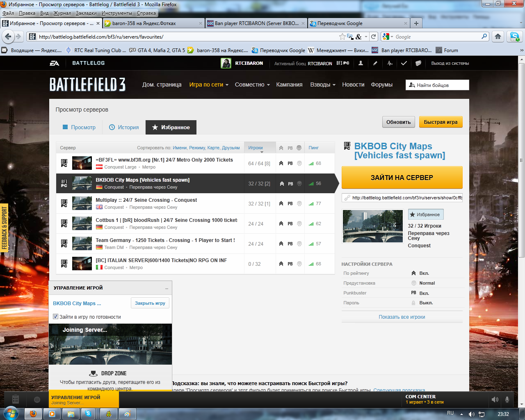Switch to the 'Переводчик Google' browser tab
The height and width of the screenshot is (420, 525).
(358, 23)
